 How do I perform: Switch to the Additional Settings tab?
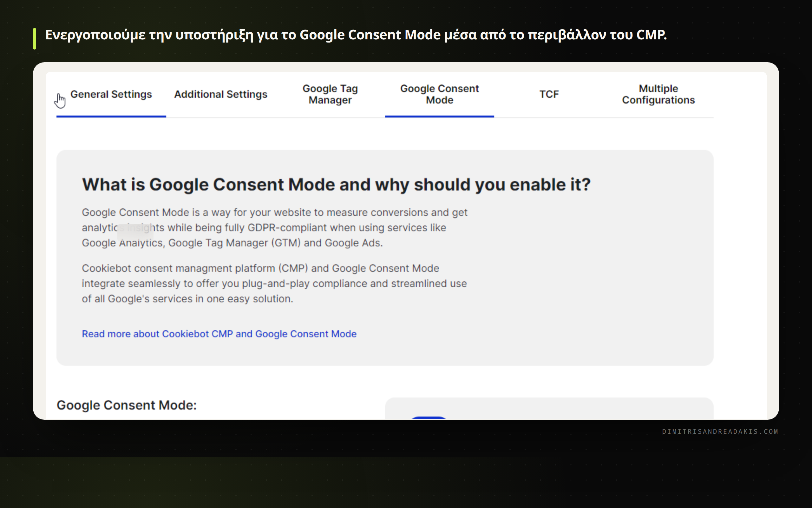coord(220,94)
